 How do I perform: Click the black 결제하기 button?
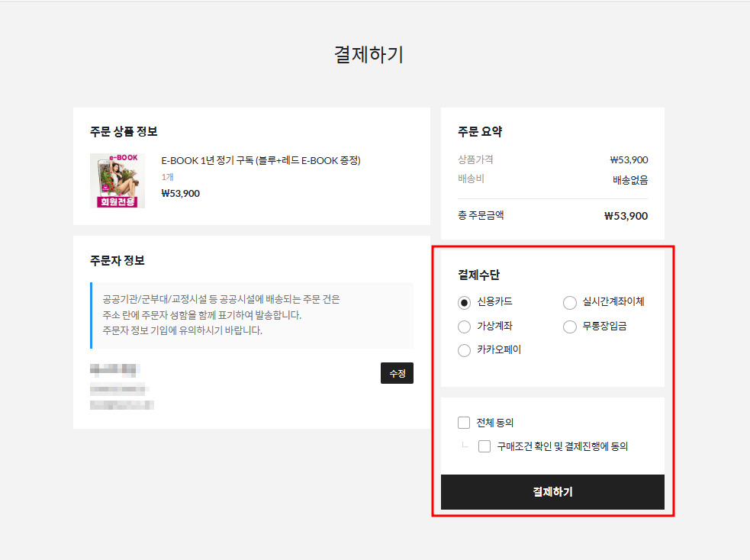[552, 491]
